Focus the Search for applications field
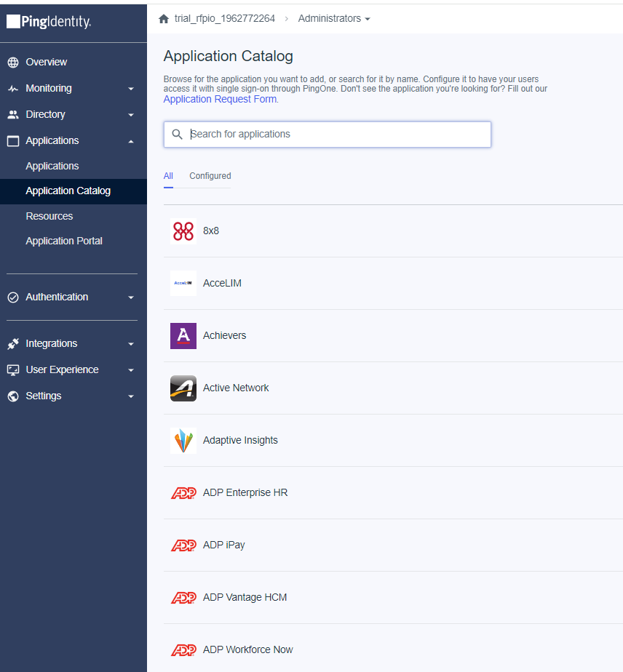623x672 pixels. [328, 135]
